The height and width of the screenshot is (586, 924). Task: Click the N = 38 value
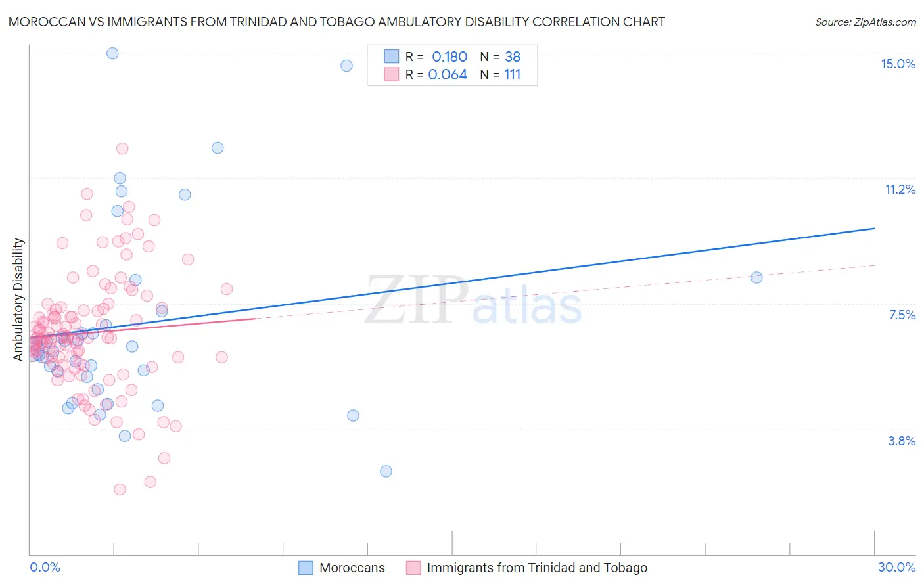(500, 56)
